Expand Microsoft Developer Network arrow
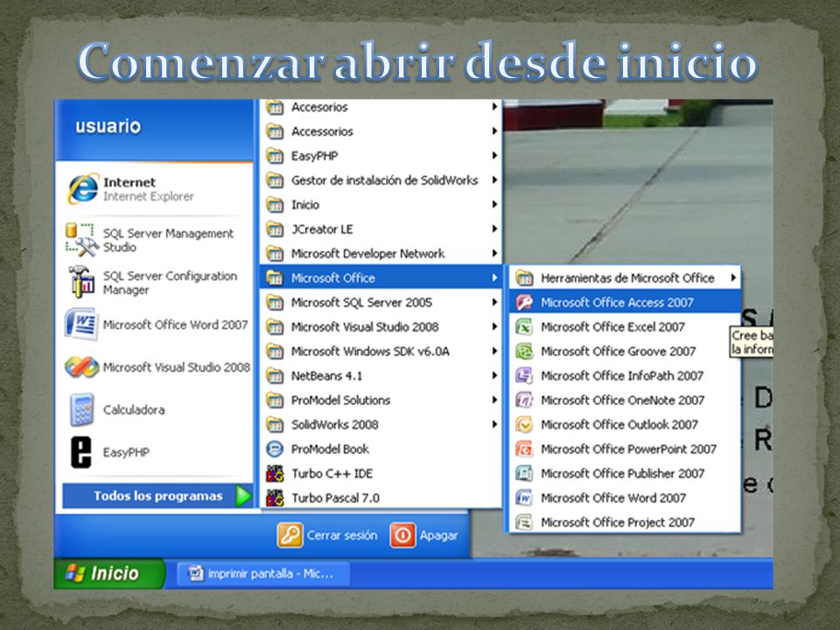The width and height of the screenshot is (840, 630). [x=494, y=254]
